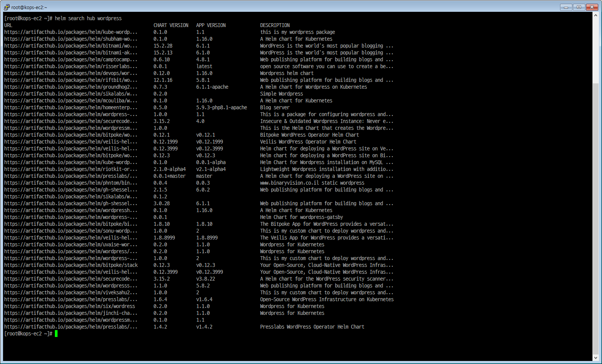Click the CHART VERSION column header
This screenshot has height=364, width=602.
click(x=171, y=25)
